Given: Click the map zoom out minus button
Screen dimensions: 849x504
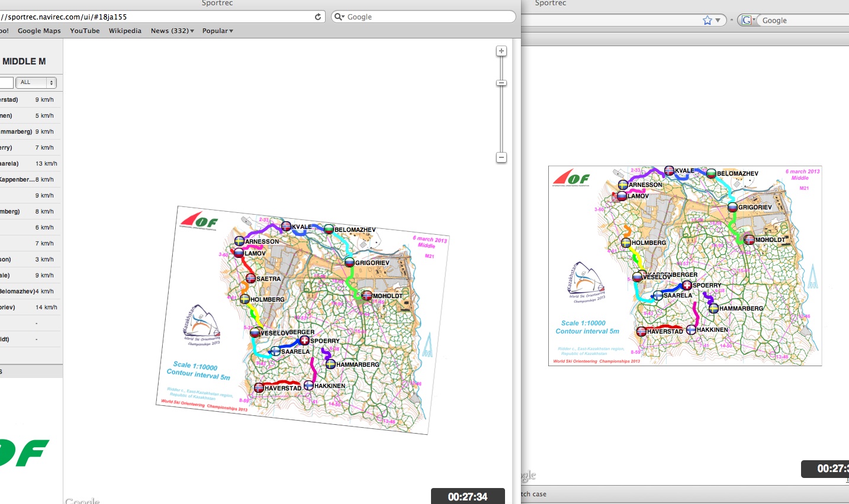Looking at the screenshot, I should pyautogui.click(x=501, y=157).
